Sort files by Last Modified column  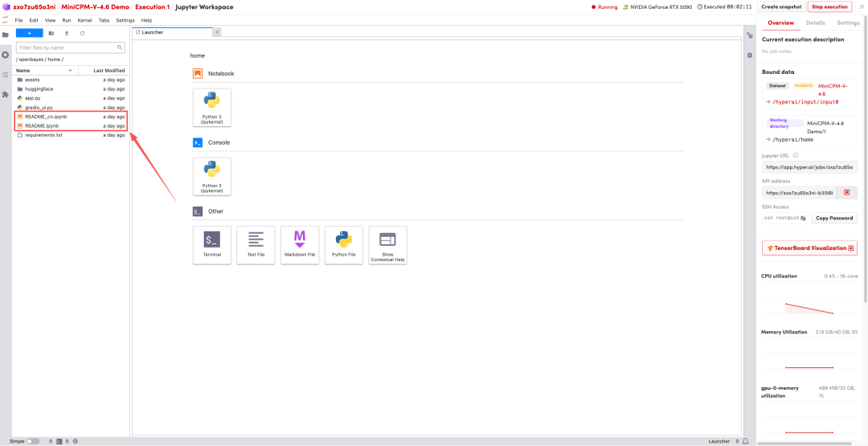click(104, 70)
